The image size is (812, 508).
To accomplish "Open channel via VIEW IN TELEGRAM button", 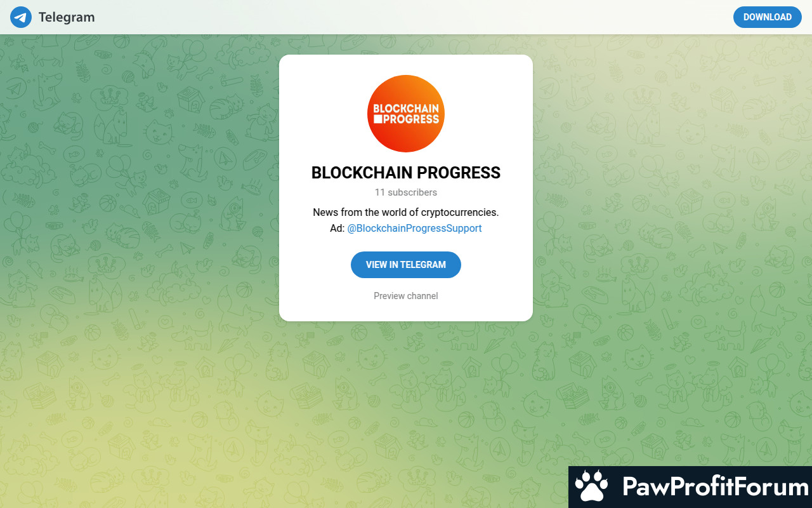I will [406, 265].
